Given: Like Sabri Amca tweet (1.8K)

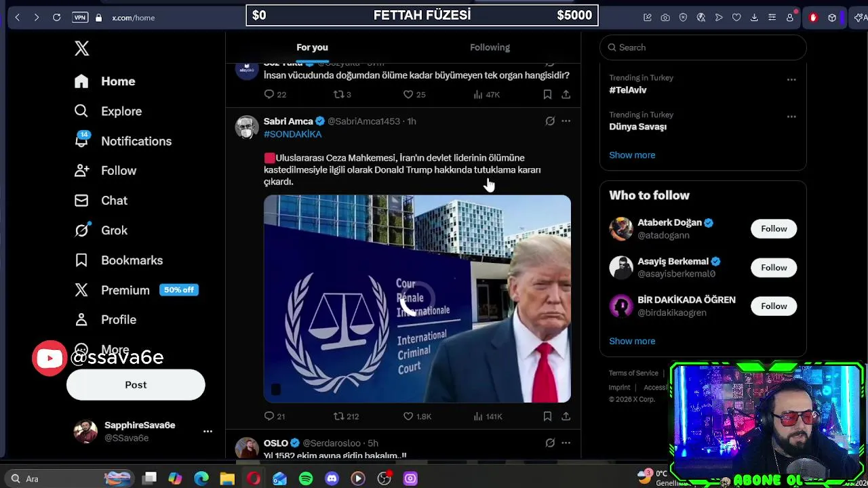Looking at the screenshot, I should 417,416.
